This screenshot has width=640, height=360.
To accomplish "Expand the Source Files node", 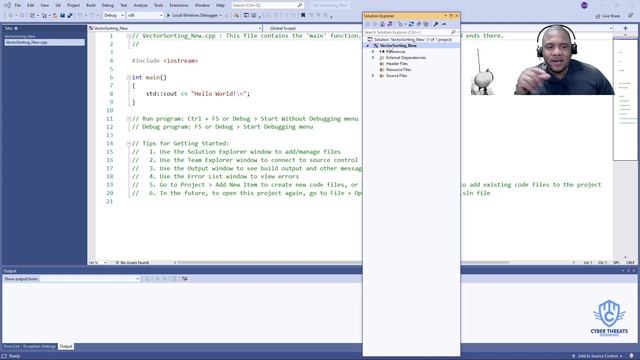I will click(x=373, y=76).
